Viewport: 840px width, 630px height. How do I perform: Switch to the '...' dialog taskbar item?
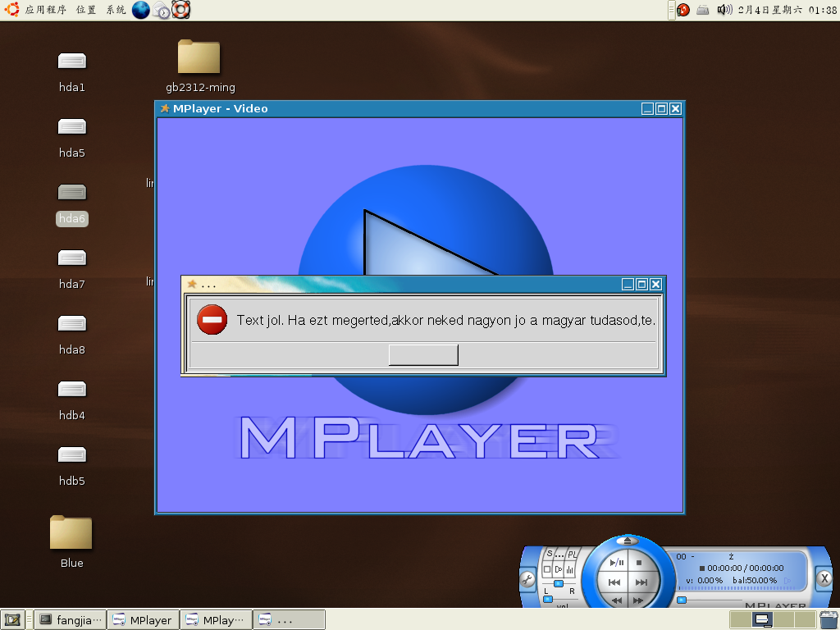289,620
